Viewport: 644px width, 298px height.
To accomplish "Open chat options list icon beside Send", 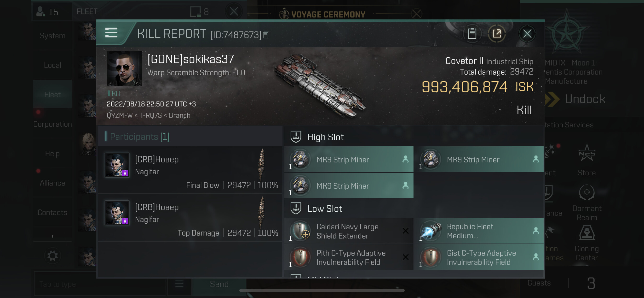I will (179, 284).
